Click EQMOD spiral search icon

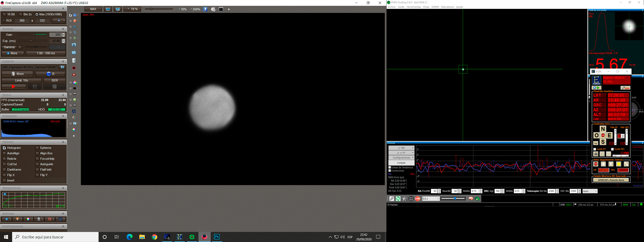(x=608, y=154)
